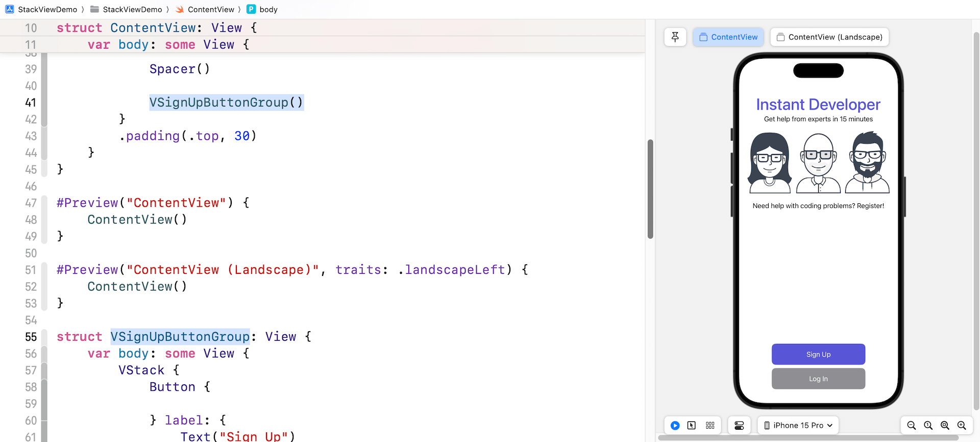The image size is (980, 442).
Task: Open the ContentView file breadcrumb
Action: tap(210, 9)
